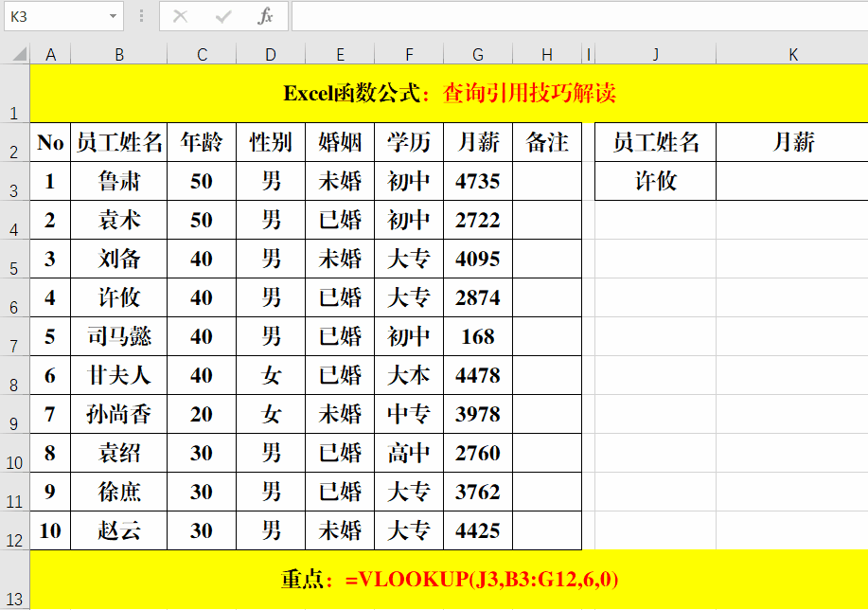Select cell J3 containing '许攸'
868x610 pixels.
pyautogui.click(x=655, y=181)
